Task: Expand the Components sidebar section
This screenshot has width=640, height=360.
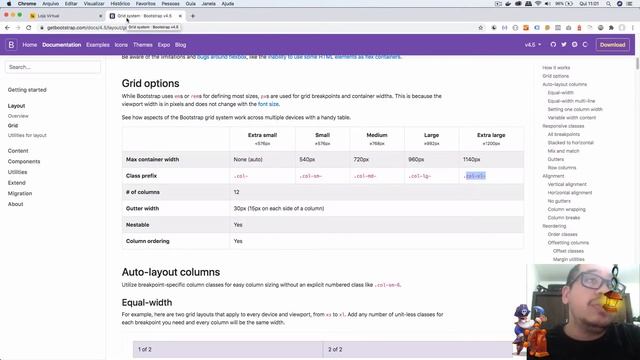Action: pyautogui.click(x=24, y=162)
